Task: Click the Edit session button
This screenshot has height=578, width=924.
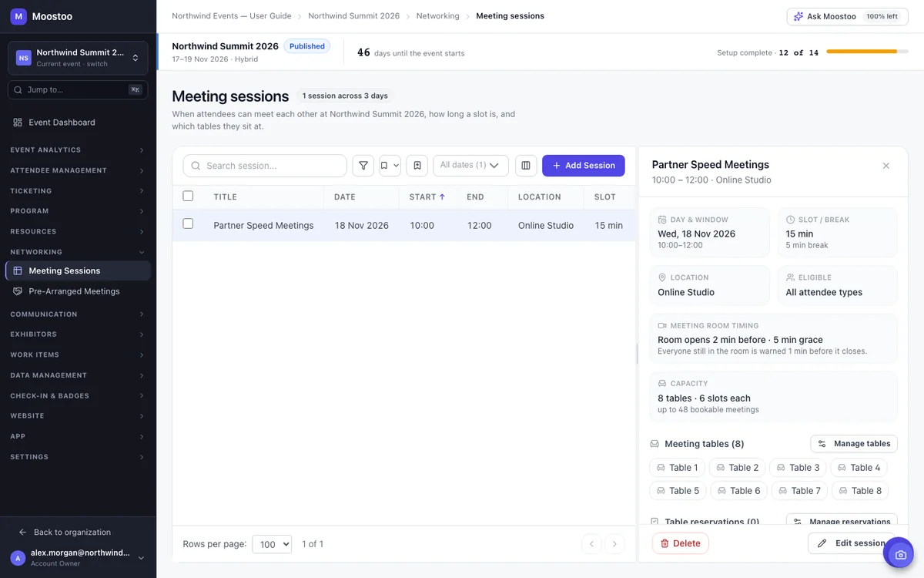Action: tap(852, 543)
